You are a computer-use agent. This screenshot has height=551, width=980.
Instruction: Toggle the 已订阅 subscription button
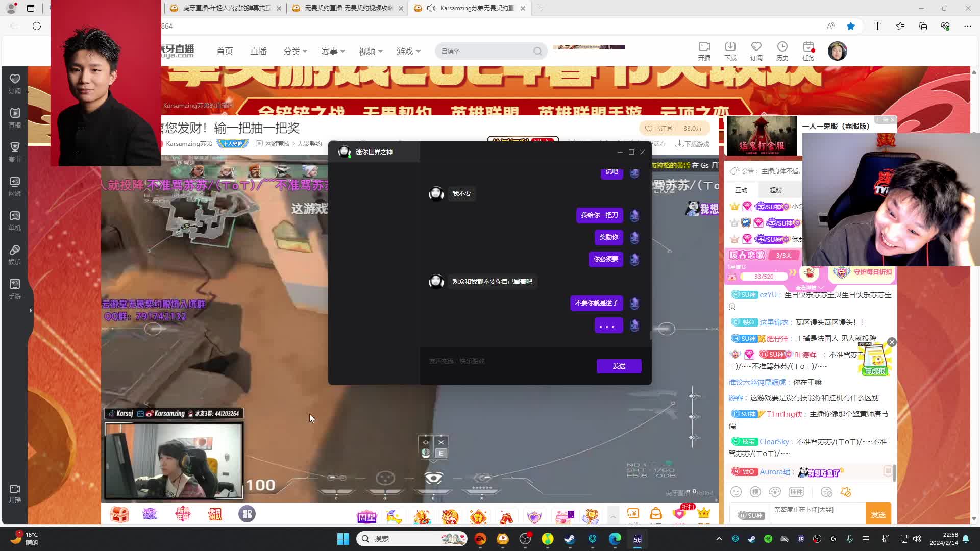[x=659, y=128]
